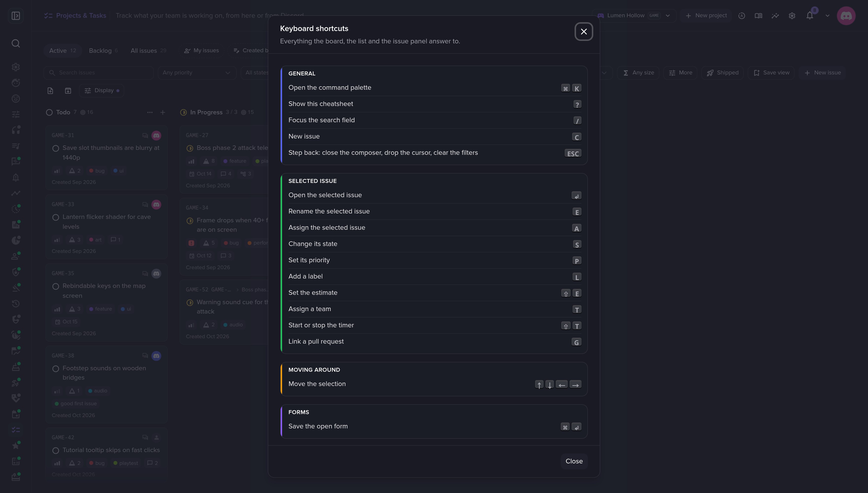The width and height of the screenshot is (868, 493).
Task: Toggle status circle on Tutorial tooltip issue
Action: (x=56, y=451)
